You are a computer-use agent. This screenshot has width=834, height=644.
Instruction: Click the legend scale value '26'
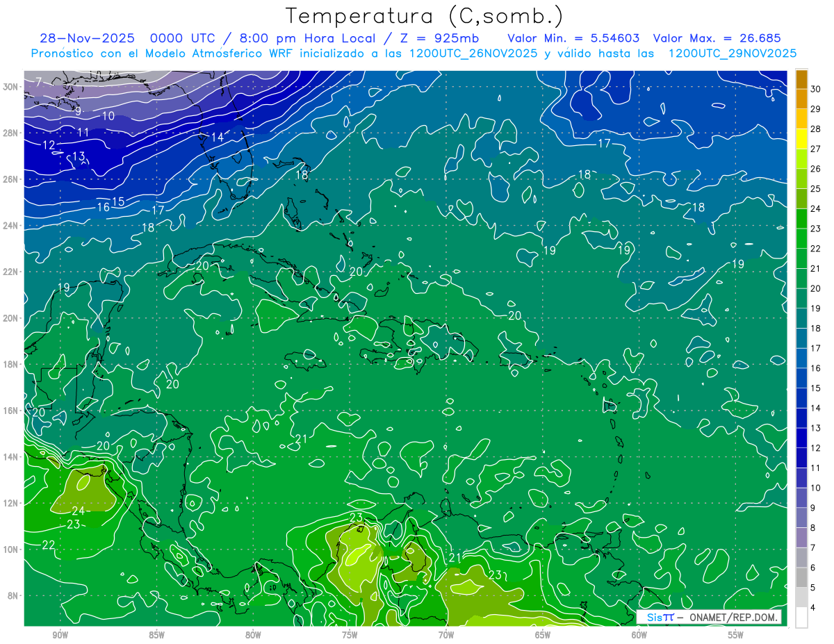[x=816, y=170]
